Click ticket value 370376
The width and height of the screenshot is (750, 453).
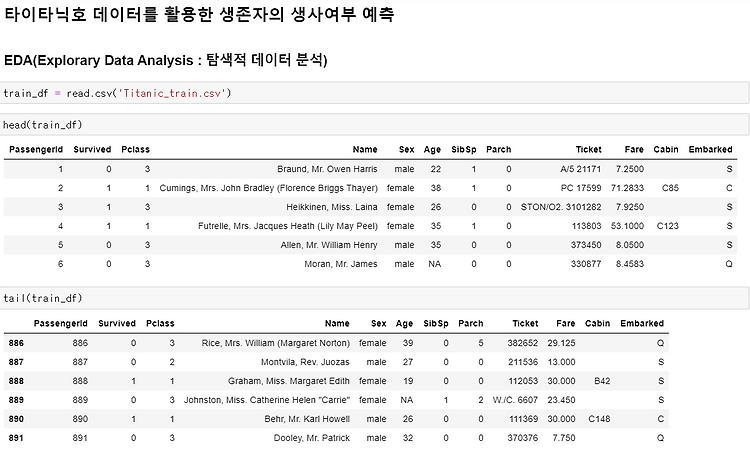click(522, 438)
